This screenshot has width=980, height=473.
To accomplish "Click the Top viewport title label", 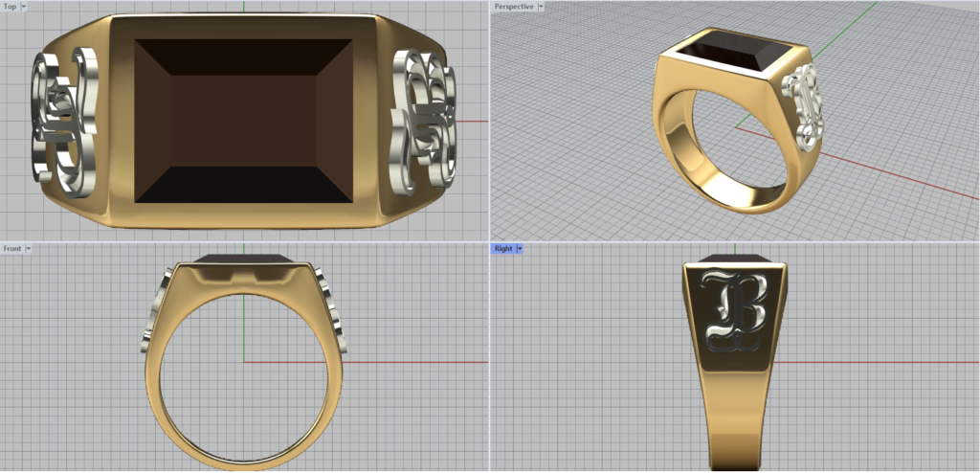I will pyautogui.click(x=10, y=7).
